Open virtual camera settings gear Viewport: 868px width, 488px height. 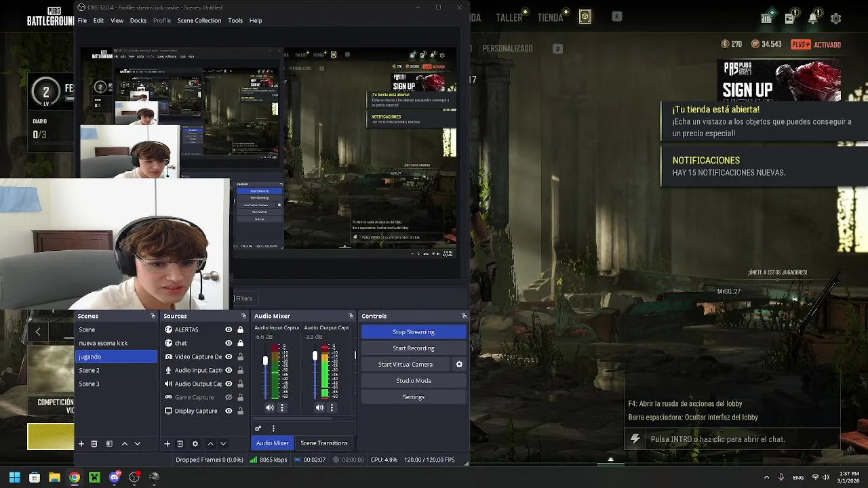pos(459,365)
